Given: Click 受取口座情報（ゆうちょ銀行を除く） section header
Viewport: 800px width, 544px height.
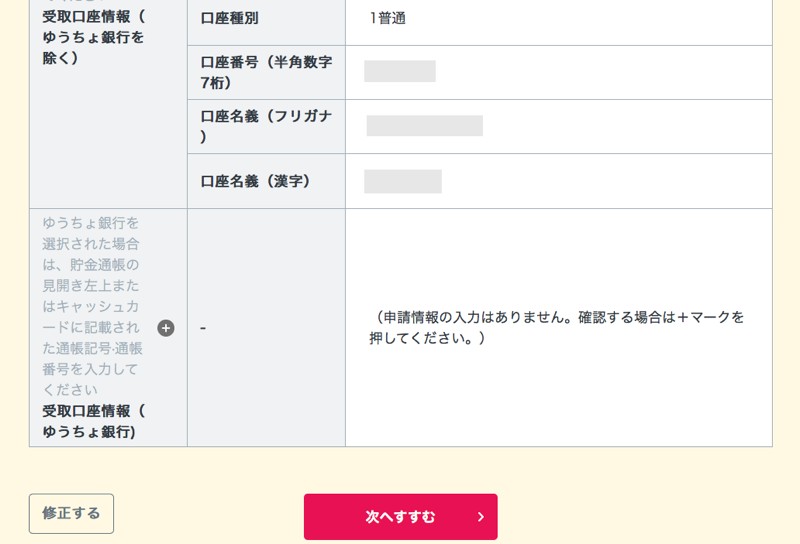Looking at the screenshot, I should (x=93, y=38).
